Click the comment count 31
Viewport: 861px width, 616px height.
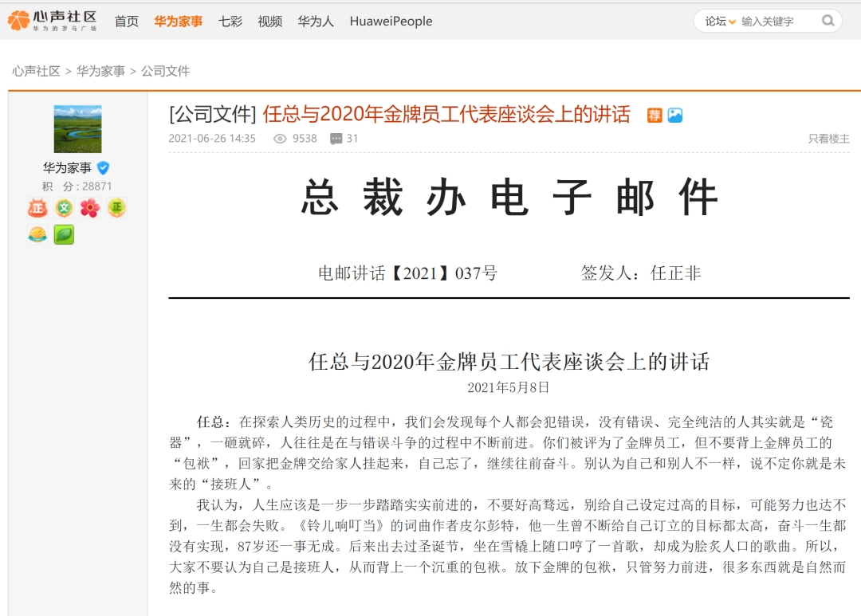click(x=352, y=139)
